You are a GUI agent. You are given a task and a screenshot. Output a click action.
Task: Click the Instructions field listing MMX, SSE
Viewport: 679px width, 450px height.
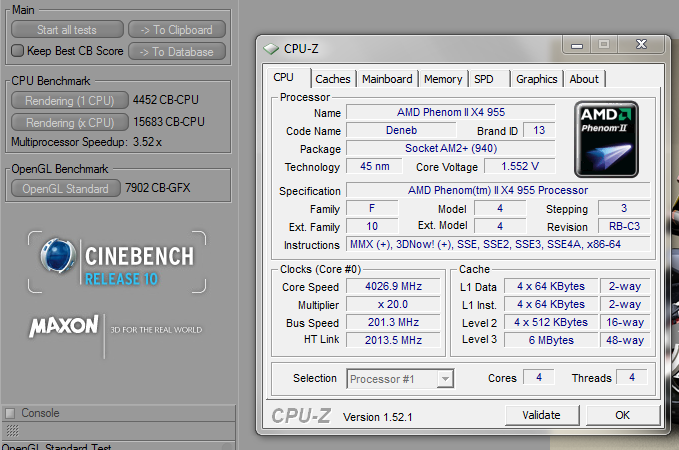click(x=498, y=244)
